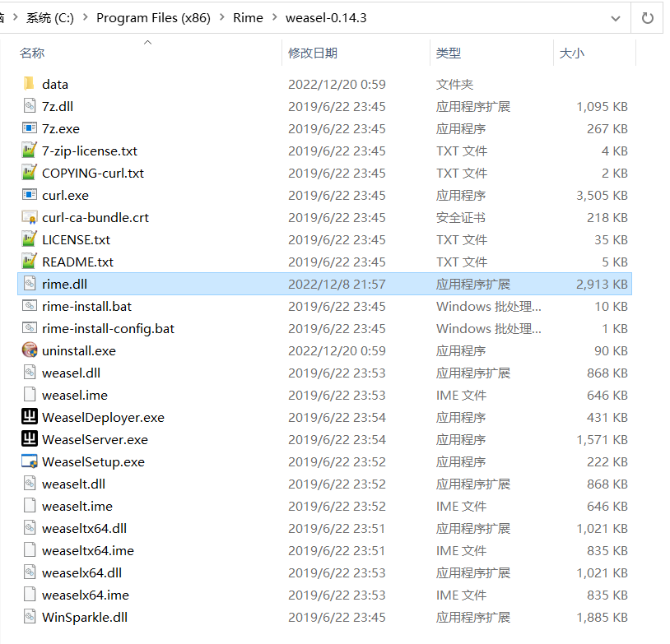
Task: Click the 3,505 KB size cell
Action: pos(602,195)
